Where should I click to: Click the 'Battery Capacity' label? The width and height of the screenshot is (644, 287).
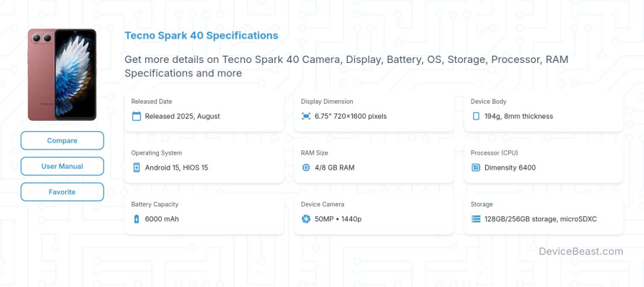pos(155,204)
